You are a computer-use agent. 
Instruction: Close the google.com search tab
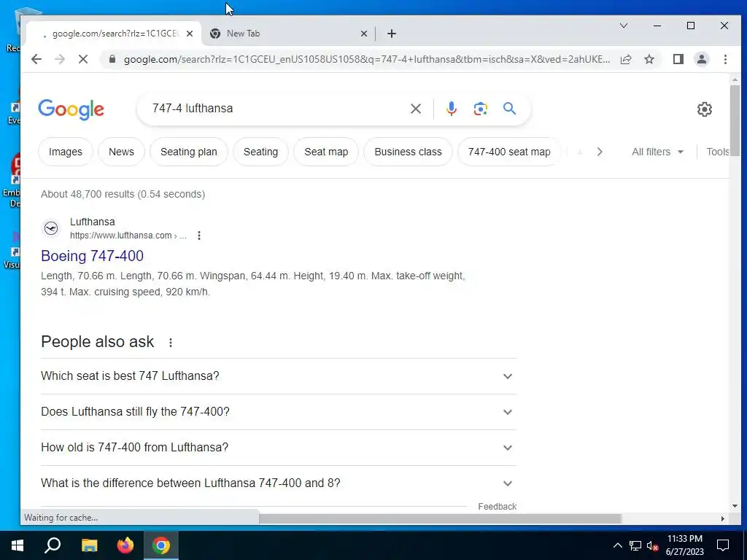tap(190, 34)
